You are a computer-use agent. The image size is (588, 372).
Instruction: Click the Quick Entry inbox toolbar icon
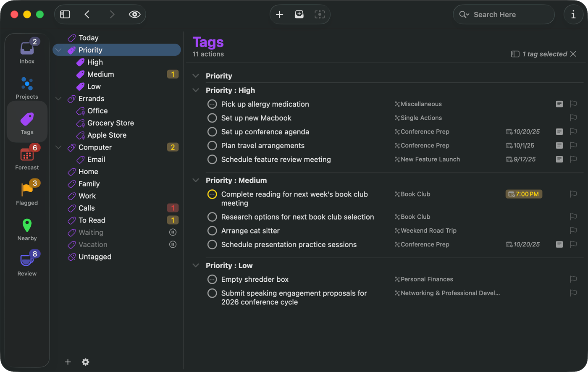coord(299,15)
